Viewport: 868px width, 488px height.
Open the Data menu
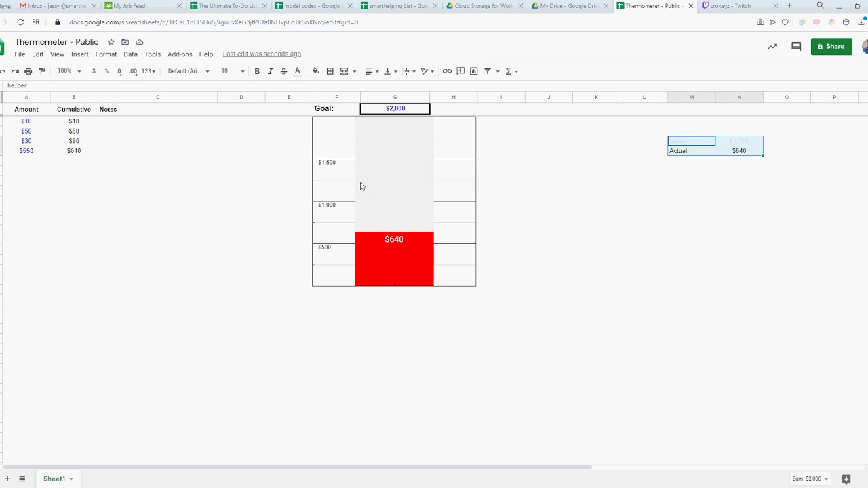point(130,54)
